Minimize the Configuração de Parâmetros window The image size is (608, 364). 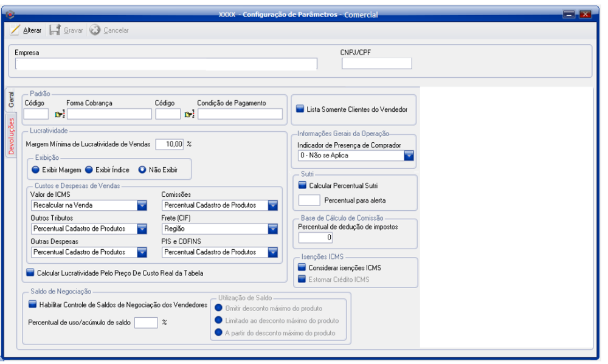click(570, 14)
